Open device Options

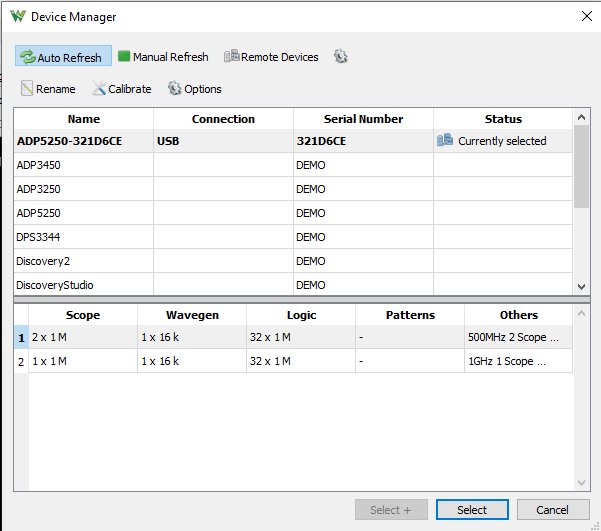coord(195,89)
